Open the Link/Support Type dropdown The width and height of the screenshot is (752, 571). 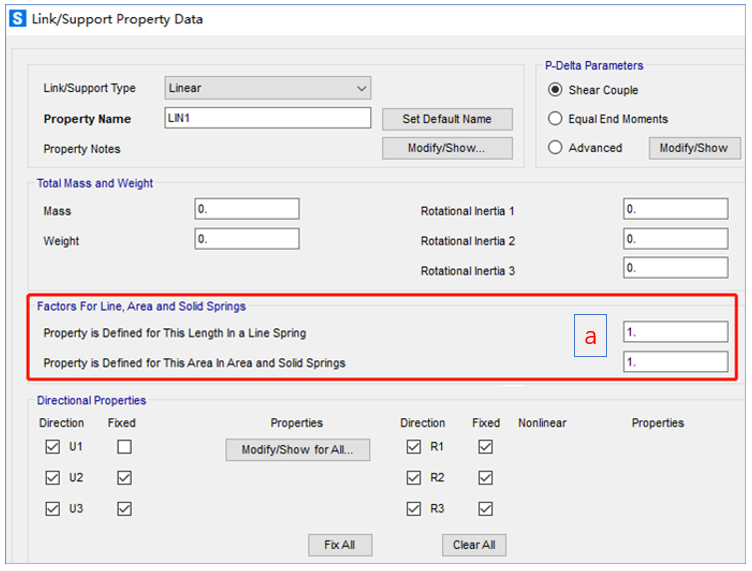pyautogui.click(x=267, y=88)
